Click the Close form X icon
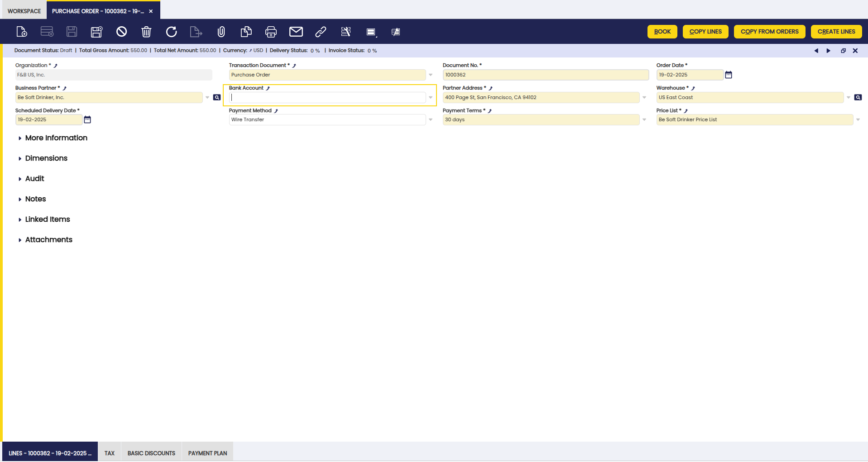The height and width of the screenshot is (462, 868). [855, 51]
